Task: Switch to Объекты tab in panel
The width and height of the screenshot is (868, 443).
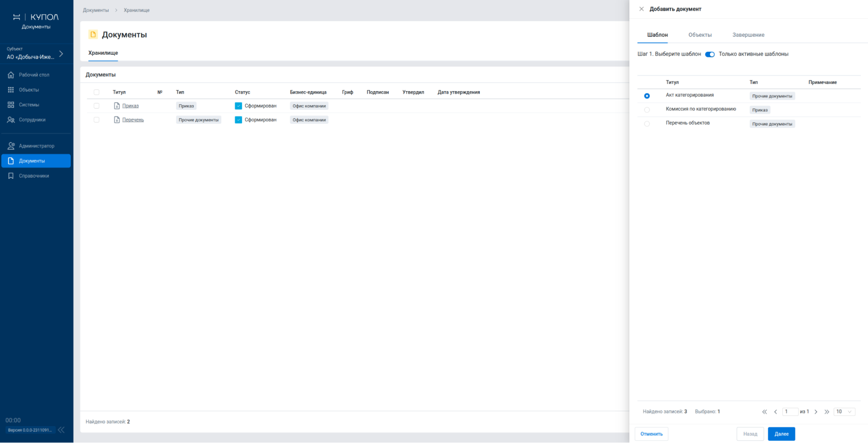Action: tap(700, 35)
